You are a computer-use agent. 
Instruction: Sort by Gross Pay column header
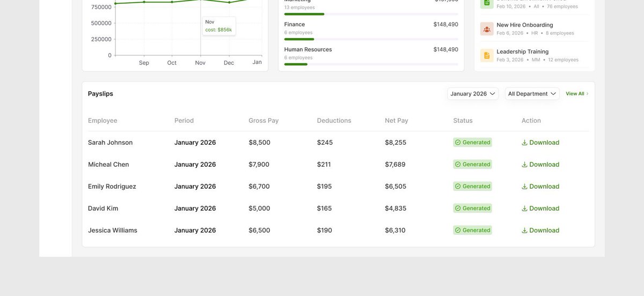pyautogui.click(x=264, y=121)
